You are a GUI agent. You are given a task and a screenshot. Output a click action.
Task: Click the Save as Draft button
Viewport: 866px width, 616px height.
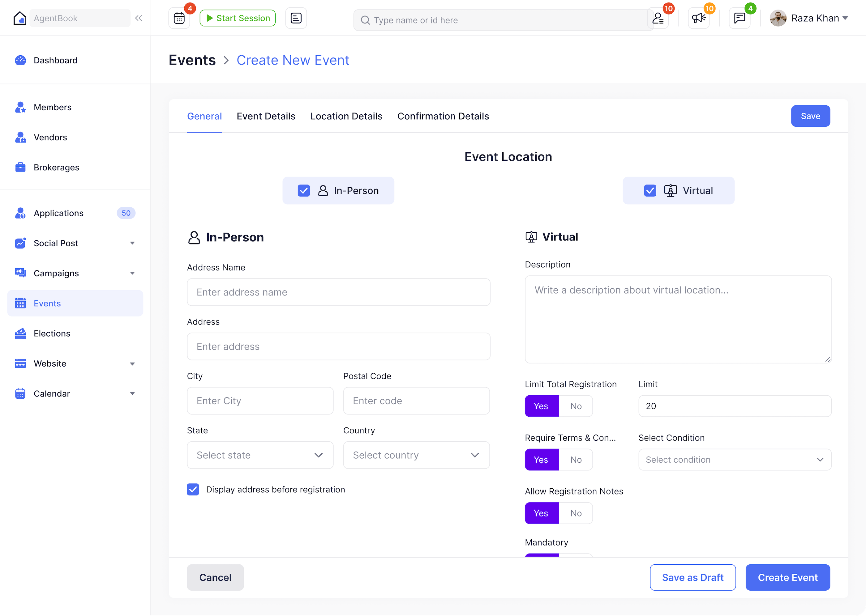[x=692, y=577]
